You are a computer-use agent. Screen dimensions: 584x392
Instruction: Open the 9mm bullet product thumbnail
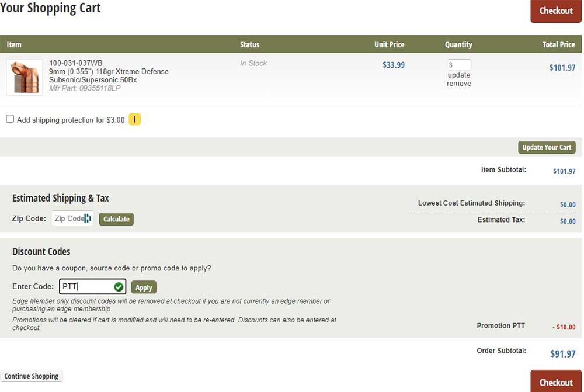[25, 77]
